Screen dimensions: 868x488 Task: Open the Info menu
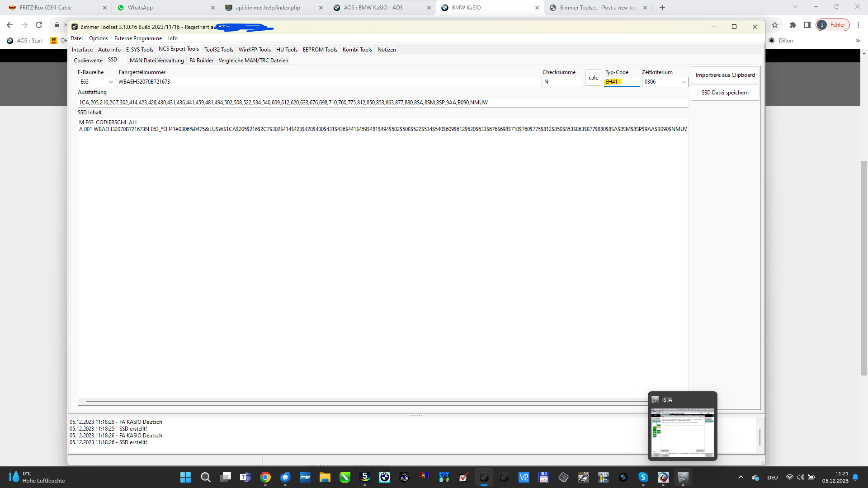click(173, 38)
